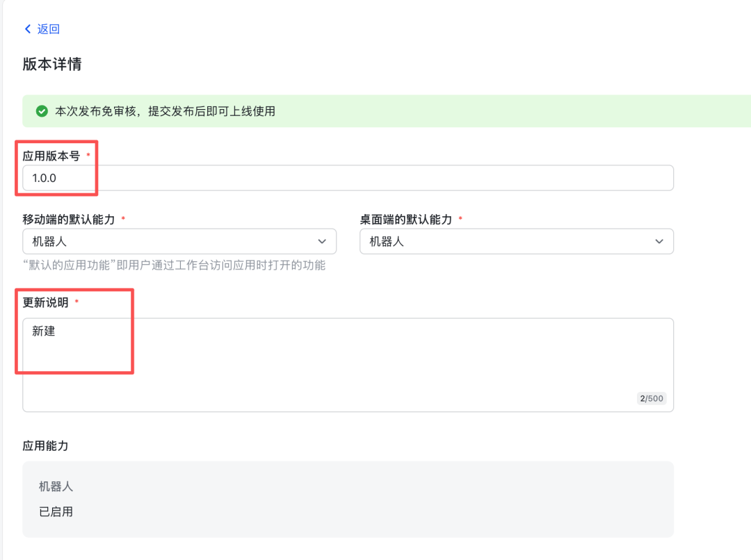
Task: Click the chevron arrow in the desktop capability dropdown
Action: click(659, 241)
